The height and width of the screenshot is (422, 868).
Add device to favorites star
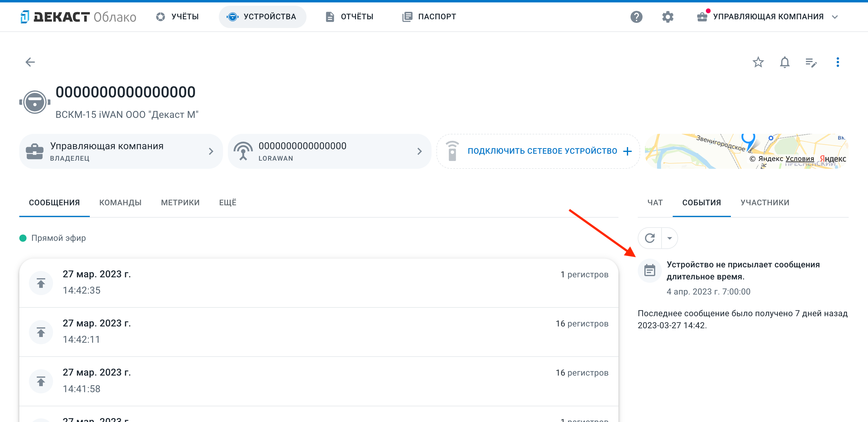point(758,62)
